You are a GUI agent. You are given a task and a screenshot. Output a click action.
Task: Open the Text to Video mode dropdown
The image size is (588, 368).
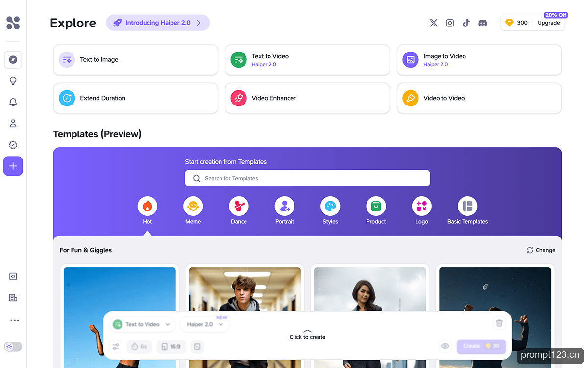pyautogui.click(x=143, y=324)
